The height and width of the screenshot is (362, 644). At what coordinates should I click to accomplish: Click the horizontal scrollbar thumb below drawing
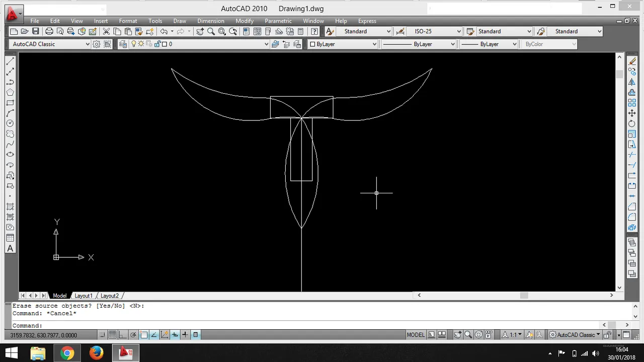click(524, 296)
